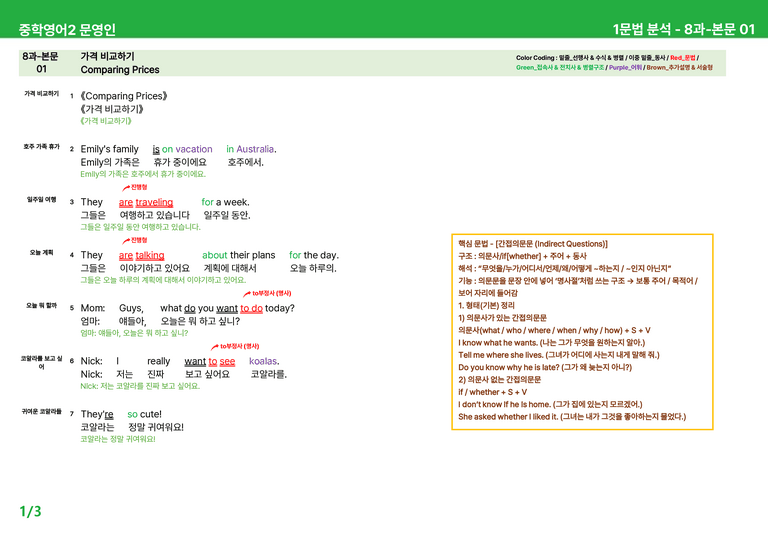
Task: Click the purple word 'koalas'
Action: point(263,361)
